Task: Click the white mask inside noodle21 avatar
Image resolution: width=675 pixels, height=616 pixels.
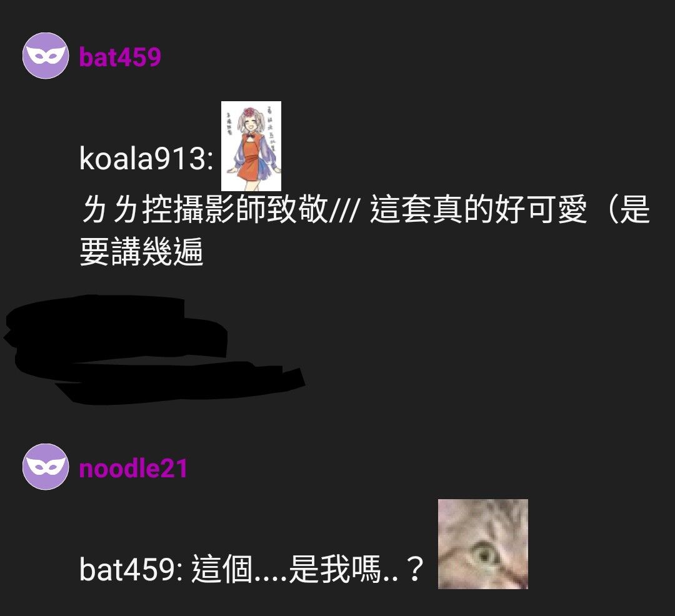Action: pos(46,466)
